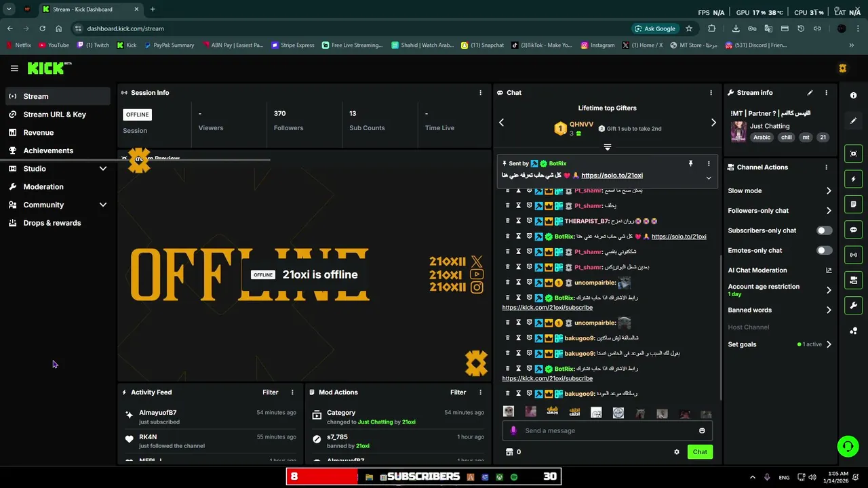This screenshot has width=868, height=488.
Task: Toggle the broadcast signal widget button
Action: (x=853, y=255)
